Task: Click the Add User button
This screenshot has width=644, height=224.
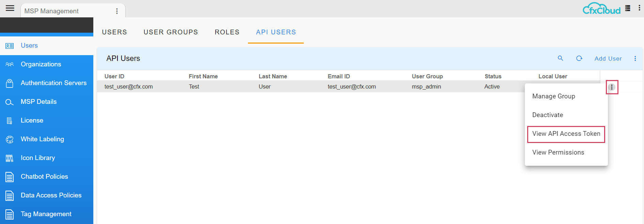Action: click(608, 59)
